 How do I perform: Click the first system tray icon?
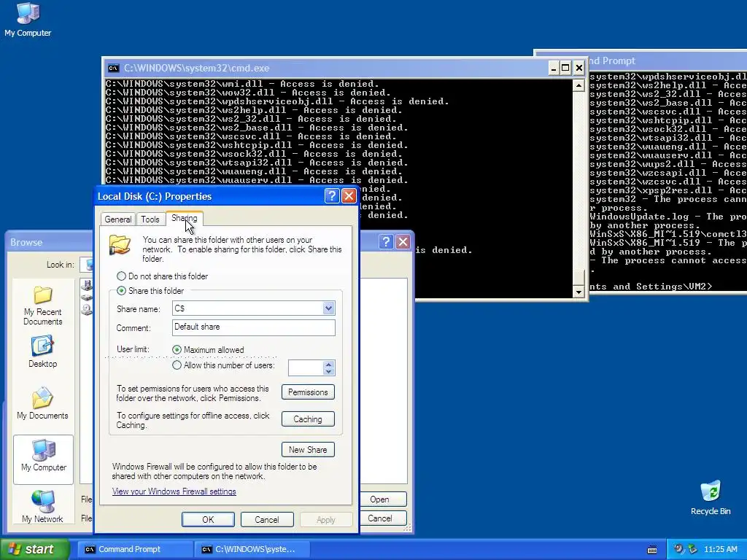(x=678, y=549)
